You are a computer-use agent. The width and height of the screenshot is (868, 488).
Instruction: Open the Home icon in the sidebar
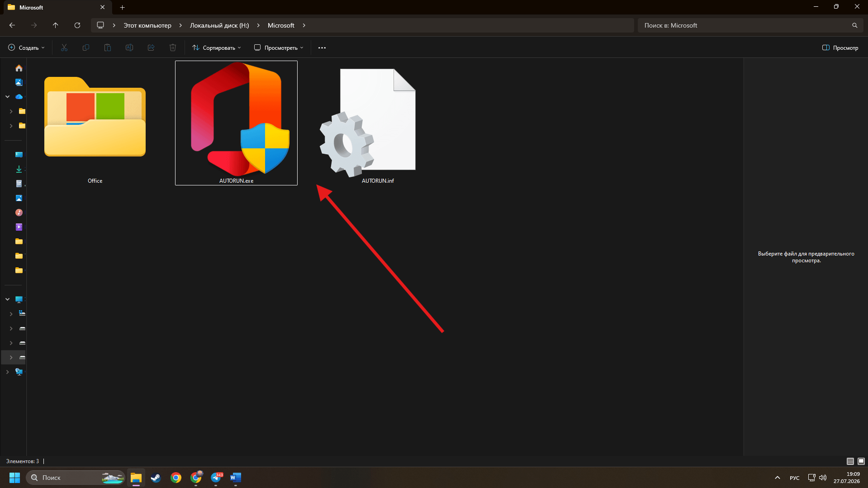pos(19,68)
